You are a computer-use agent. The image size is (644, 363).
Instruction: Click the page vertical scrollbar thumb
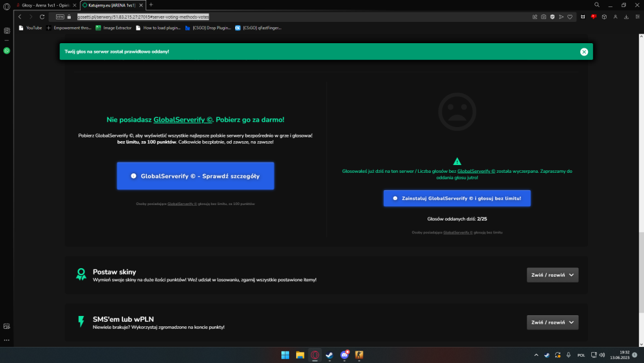coord(641,272)
